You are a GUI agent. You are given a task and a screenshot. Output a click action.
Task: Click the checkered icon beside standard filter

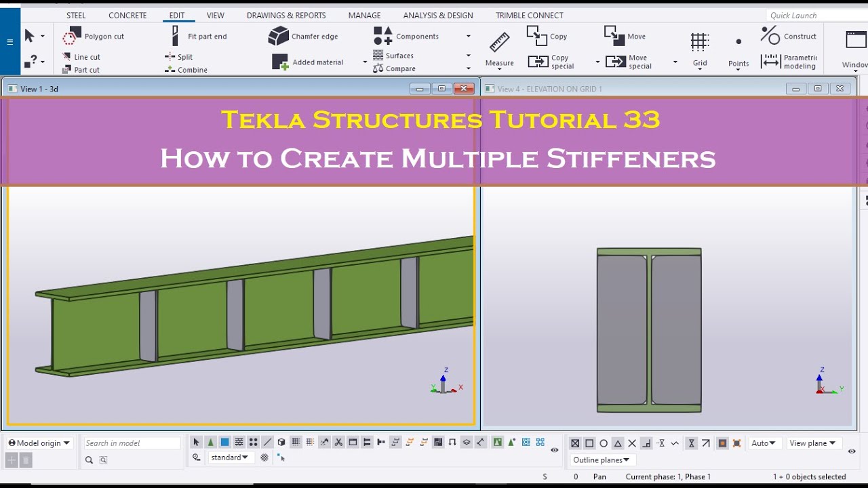coord(264,457)
